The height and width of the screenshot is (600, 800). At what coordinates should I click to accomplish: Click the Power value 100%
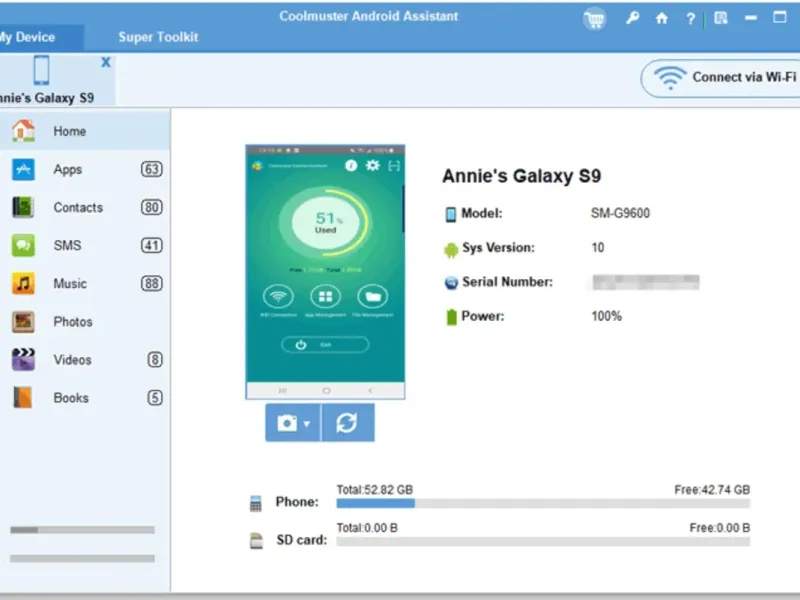[607, 316]
